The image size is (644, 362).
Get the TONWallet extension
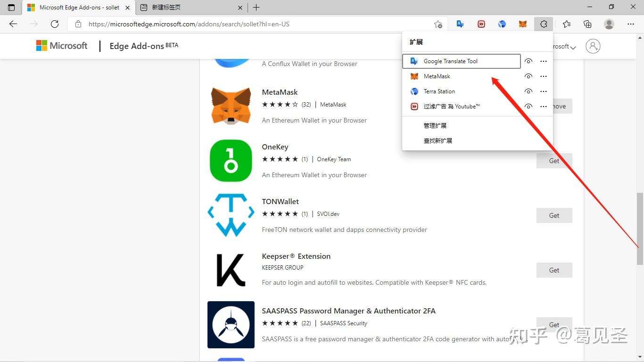coord(554,215)
